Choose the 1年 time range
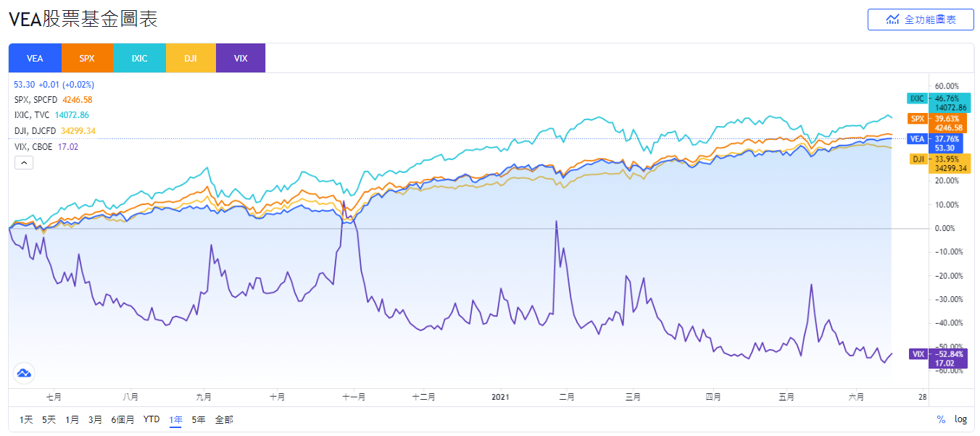The height and width of the screenshot is (436, 980). tap(175, 419)
